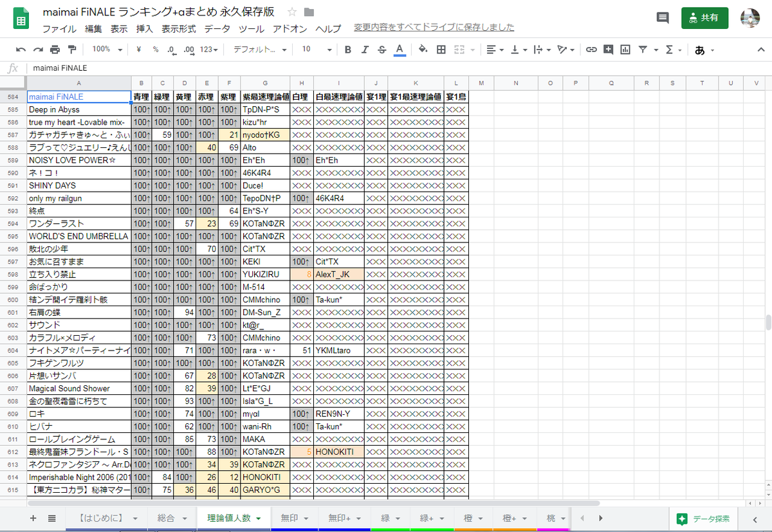Click the formula bar showing maimai FiNALE
Image resolution: width=772 pixels, height=532 pixels.
pyautogui.click(x=399, y=68)
